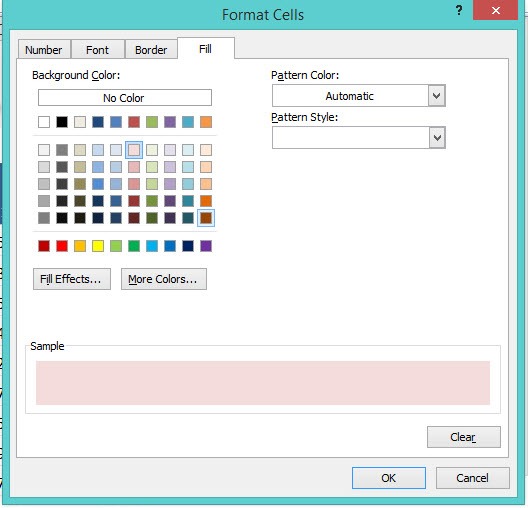Pick the orange theme color in top row

206,122
